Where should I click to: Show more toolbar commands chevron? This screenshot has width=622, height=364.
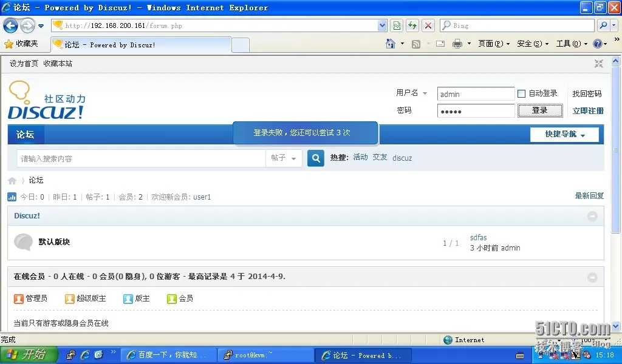[617, 39]
